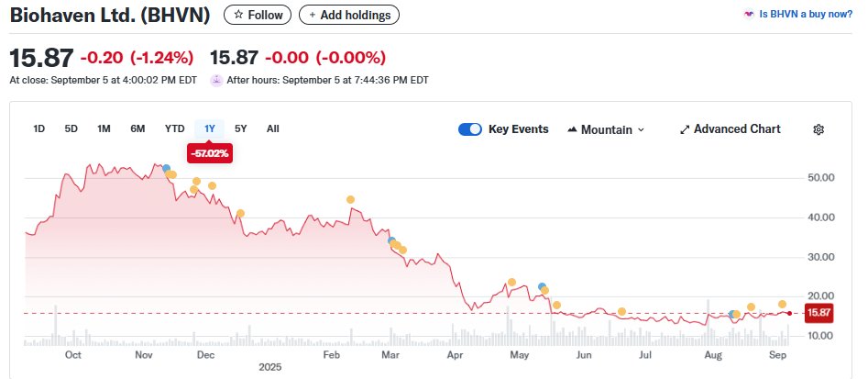This screenshot has height=379, width=868.
Task: Open chart settings gear icon
Action: pyautogui.click(x=819, y=129)
